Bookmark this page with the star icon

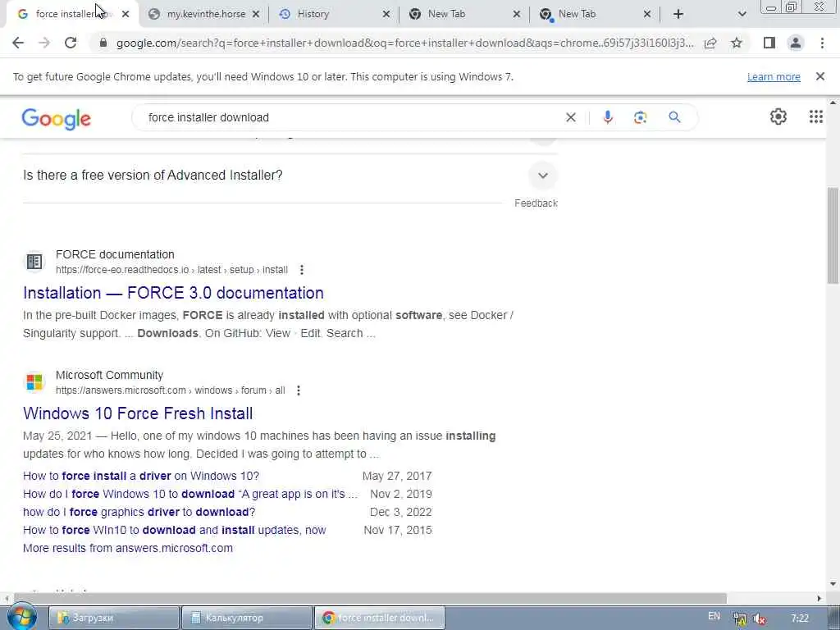click(737, 43)
